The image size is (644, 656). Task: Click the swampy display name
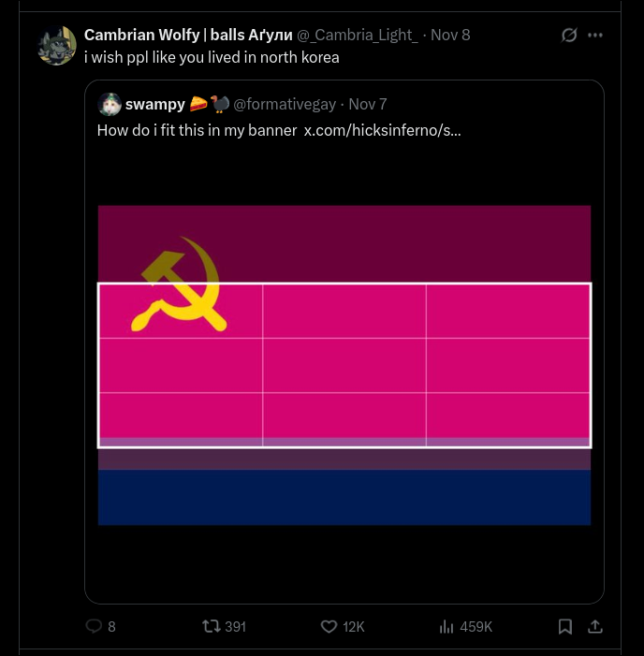pos(155,104)
